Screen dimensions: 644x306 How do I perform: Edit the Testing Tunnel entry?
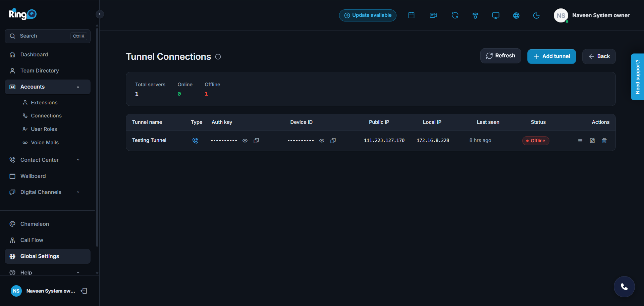[x=592, y=141]
